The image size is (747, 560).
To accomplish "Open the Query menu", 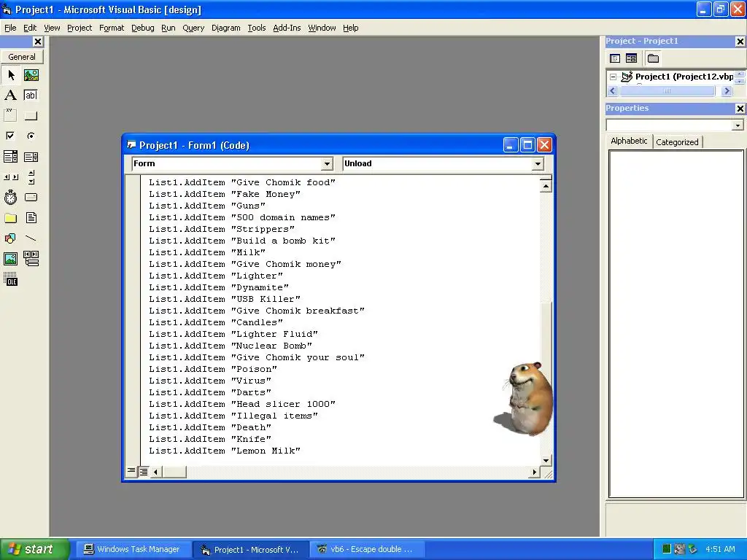I will click(193, 28).
